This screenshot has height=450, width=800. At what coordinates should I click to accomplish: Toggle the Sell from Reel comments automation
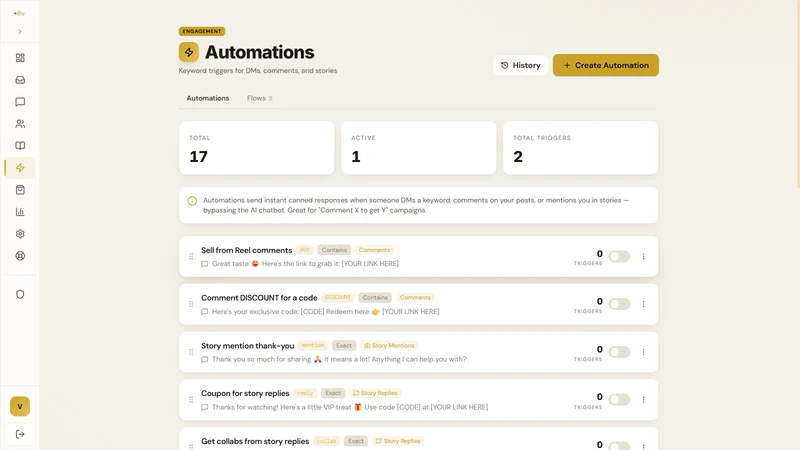(619, 256)
